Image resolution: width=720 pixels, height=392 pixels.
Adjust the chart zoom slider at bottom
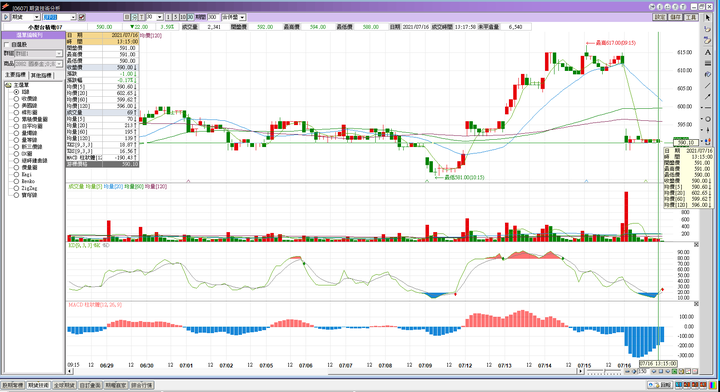coord(604,371)
